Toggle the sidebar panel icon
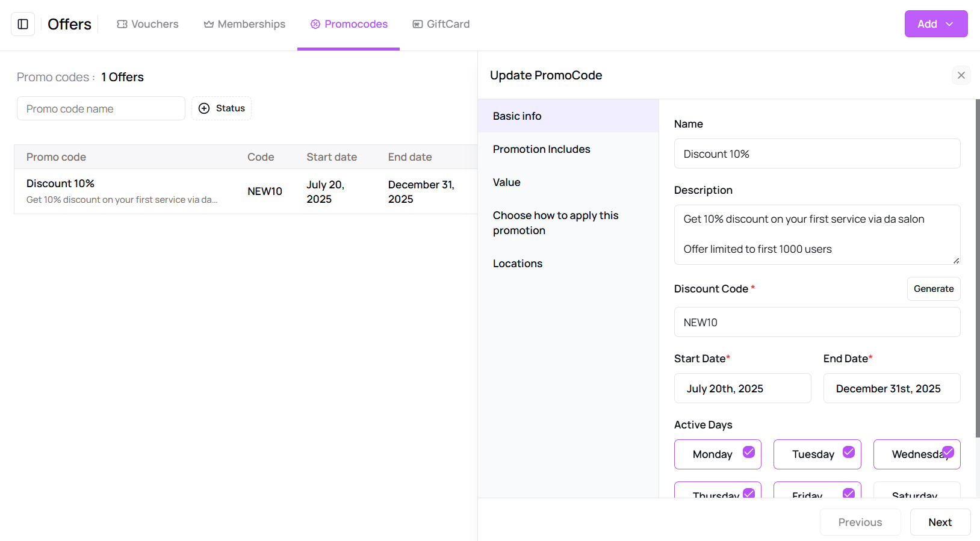Viewport: 980px width, 541px height. 23,24
